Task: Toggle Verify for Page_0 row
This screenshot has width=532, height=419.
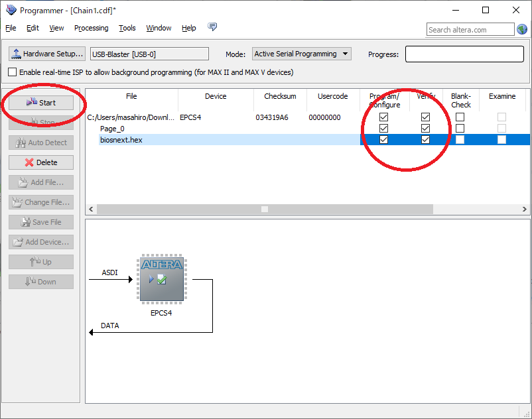Action: (425, 129)
